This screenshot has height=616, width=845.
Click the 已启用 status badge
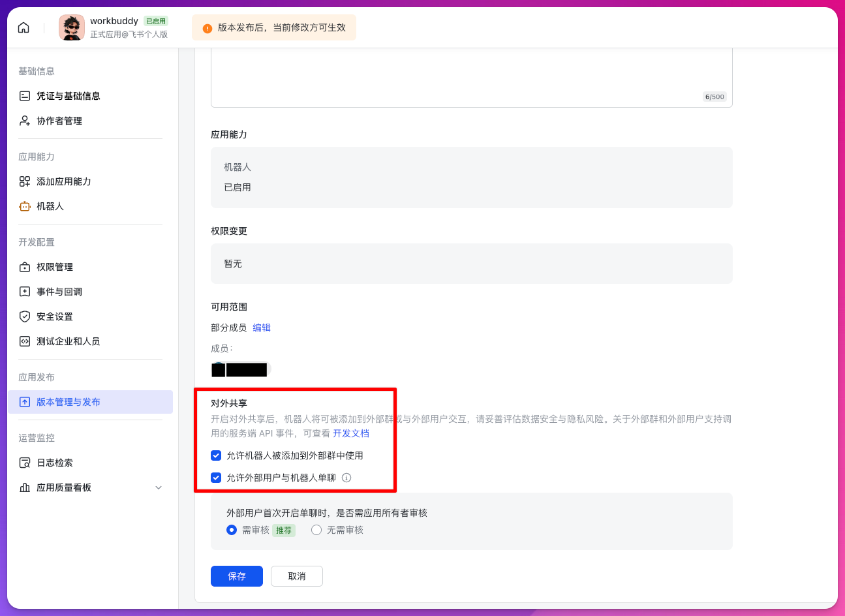pyautogui.click(x=156, y=21)
